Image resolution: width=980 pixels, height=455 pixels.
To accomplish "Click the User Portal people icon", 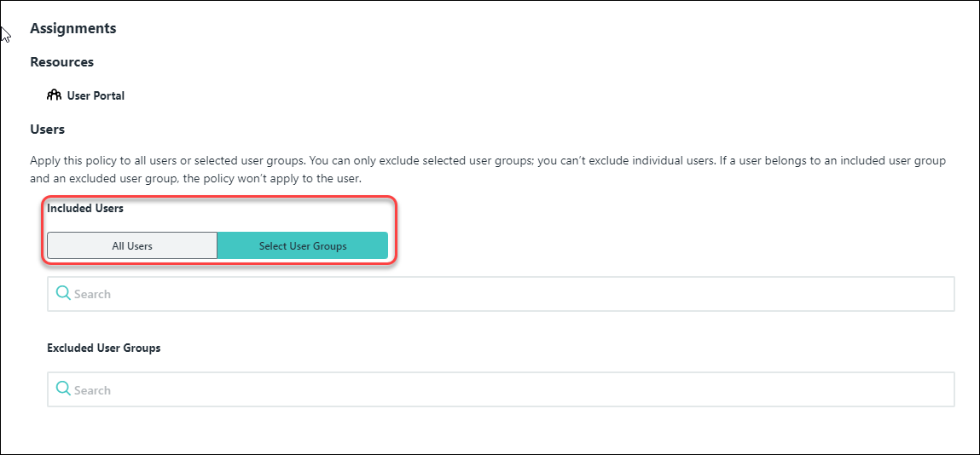I will 54,95.
